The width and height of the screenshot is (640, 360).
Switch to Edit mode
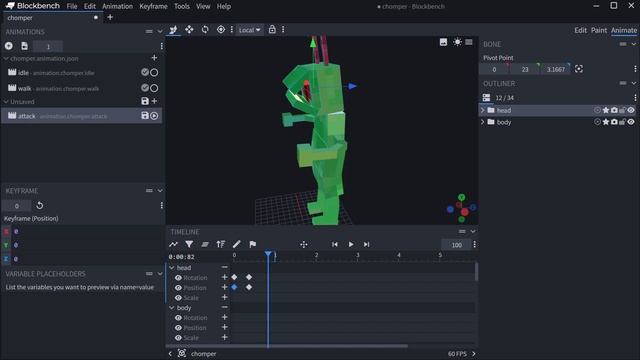pos(580,30)
